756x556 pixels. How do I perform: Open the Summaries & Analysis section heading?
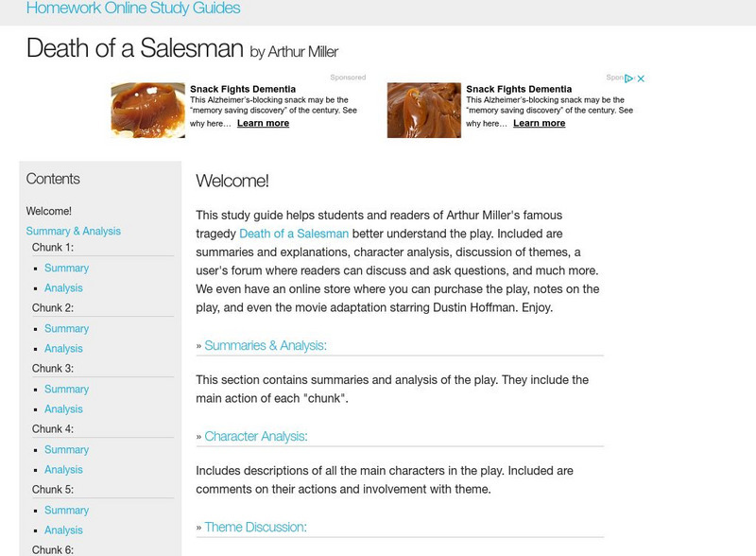point(267,344)
